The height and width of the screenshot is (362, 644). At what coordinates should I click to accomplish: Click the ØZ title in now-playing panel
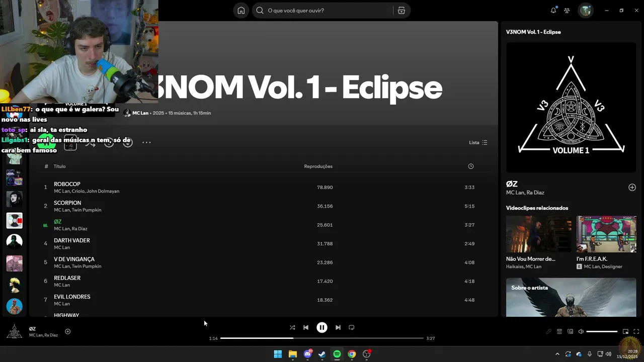click(x=512, y=184)
